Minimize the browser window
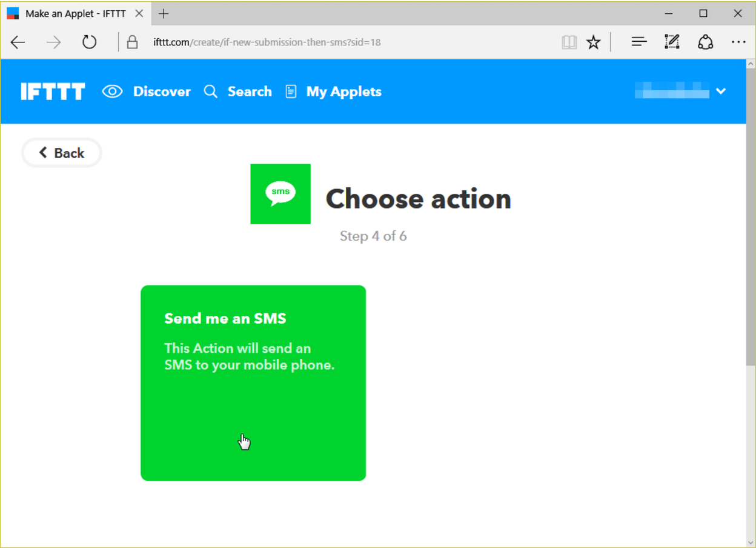This screenshot has width=756, height=548. click(x=669, y=13)
